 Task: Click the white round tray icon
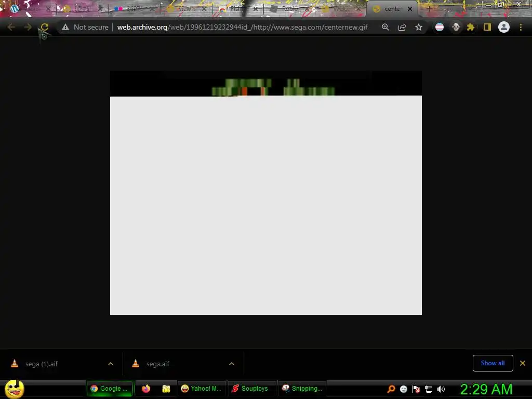pos(403,389)
